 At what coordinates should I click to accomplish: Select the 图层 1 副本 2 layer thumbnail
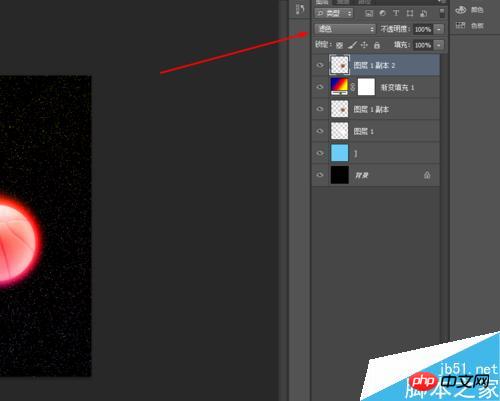[340, 65]
